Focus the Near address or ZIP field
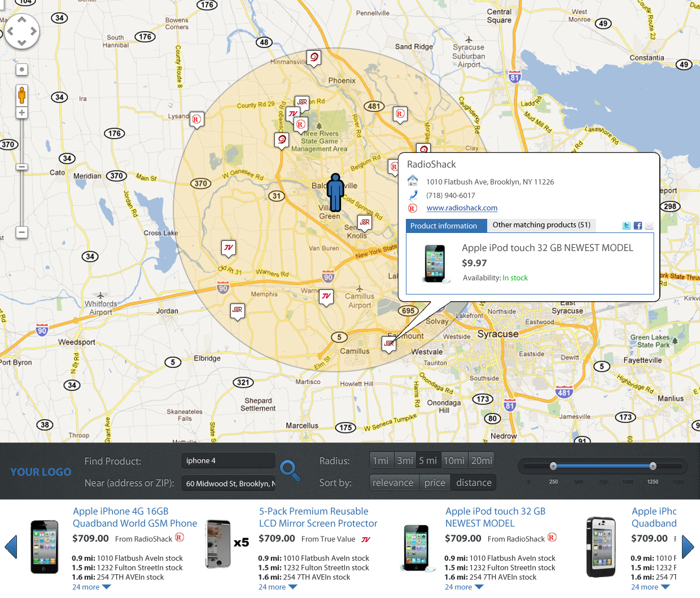700x598 pixels. [x=229, y=483]
